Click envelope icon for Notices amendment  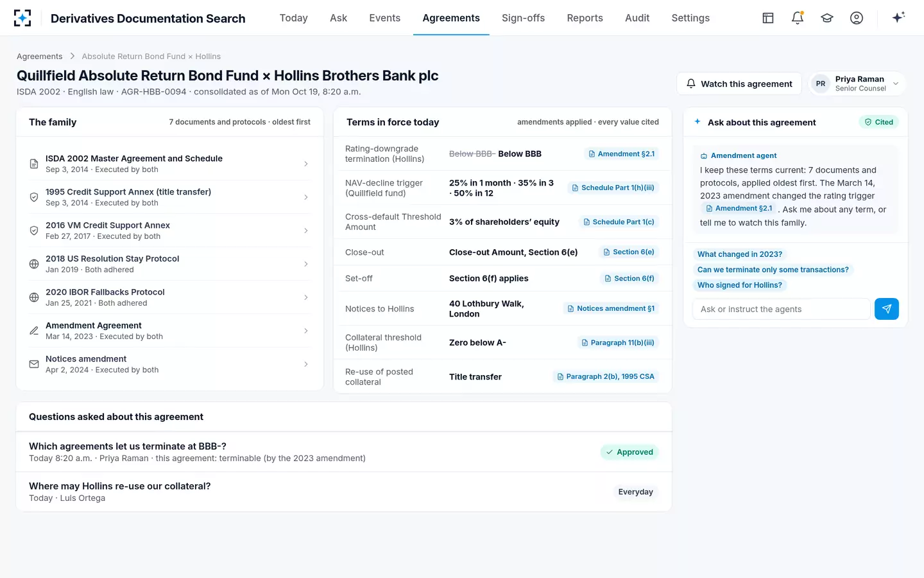tap(34, 364)
